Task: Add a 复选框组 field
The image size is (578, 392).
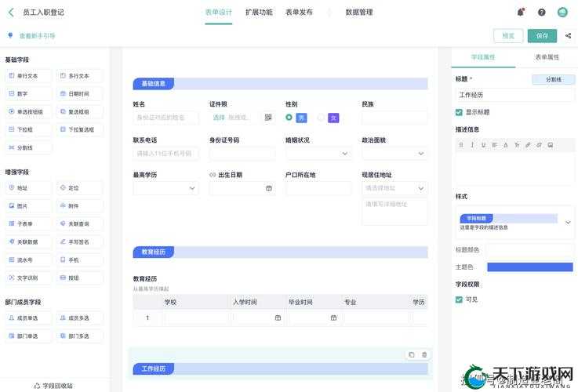Action: pyautogui.click(x=80, y=111)
